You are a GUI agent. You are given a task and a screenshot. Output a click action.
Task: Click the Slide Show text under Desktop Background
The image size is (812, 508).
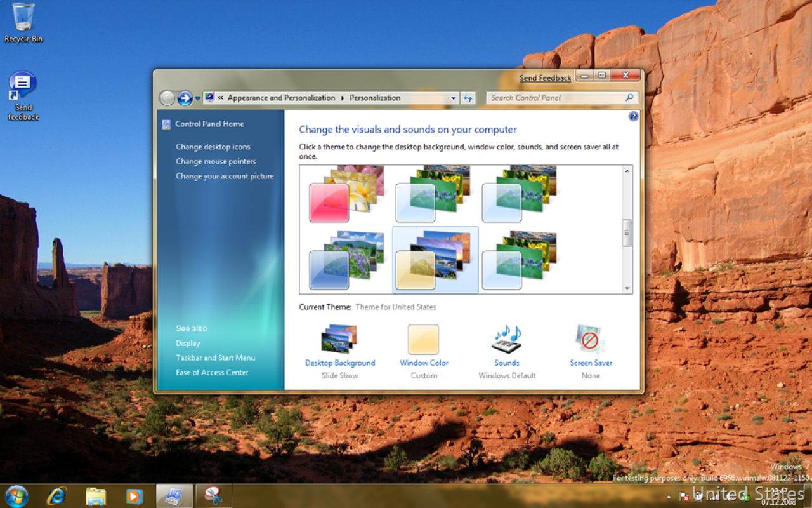click(340, 375)
